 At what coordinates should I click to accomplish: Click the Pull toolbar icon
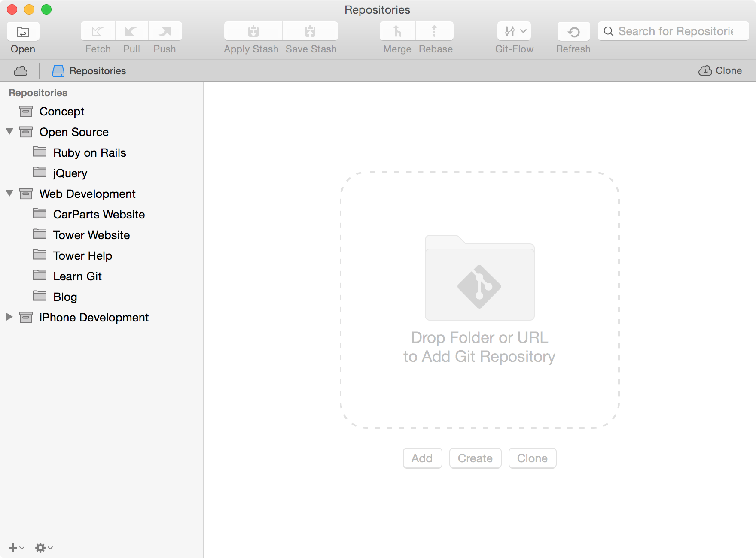[131, 31]
